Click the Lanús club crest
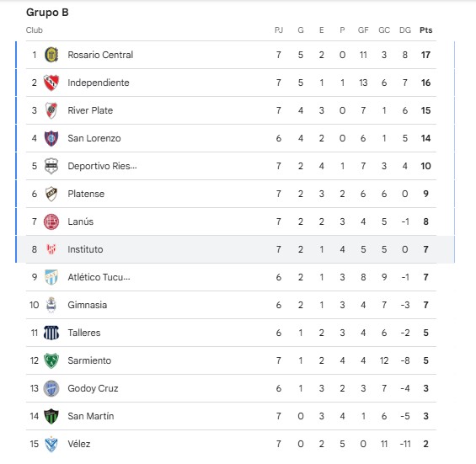Screen dimensions: 476x464 point(51,221)
